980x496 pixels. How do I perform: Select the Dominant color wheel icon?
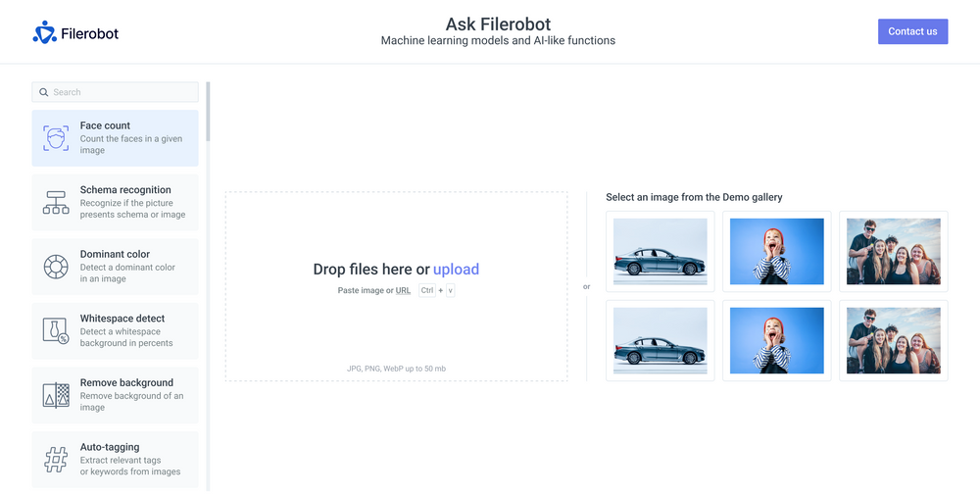coord(56,267)
